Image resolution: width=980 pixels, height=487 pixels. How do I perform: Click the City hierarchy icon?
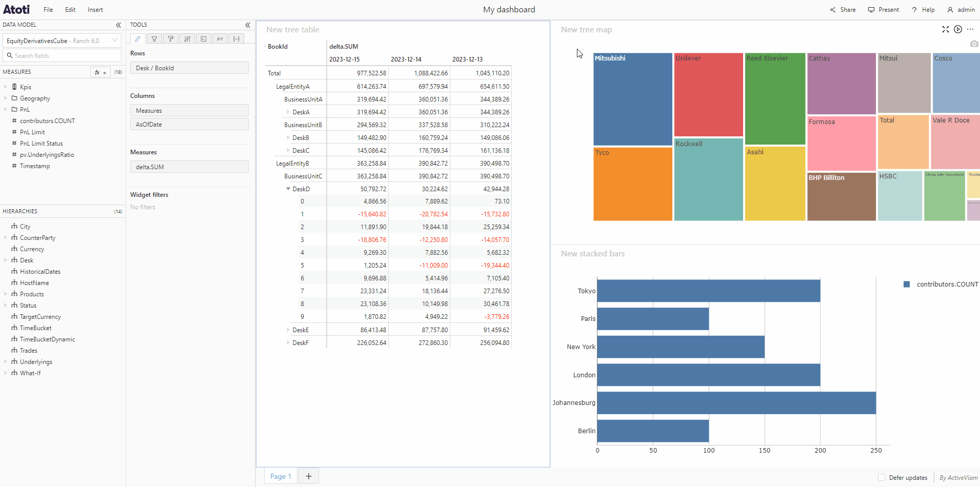pos(14,226)
